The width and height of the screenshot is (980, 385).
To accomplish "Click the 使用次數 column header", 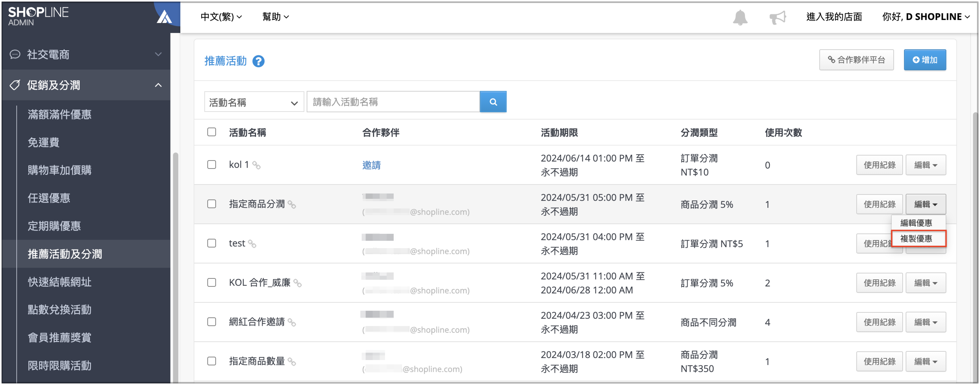I will 783,133.
